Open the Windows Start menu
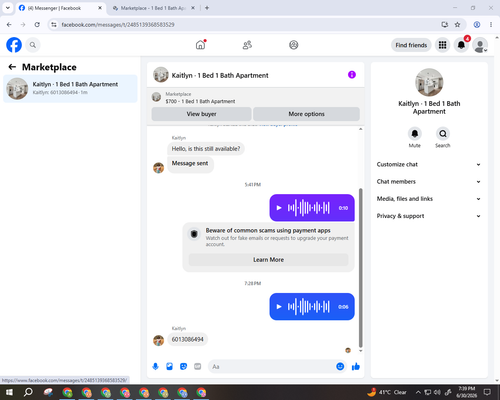 click(x=9, y=392)
